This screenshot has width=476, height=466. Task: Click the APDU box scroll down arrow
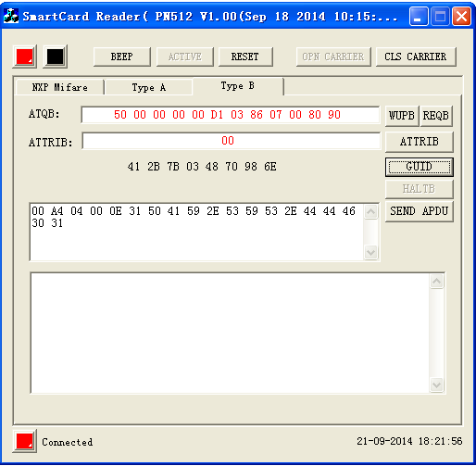click(x=370, y=252)
